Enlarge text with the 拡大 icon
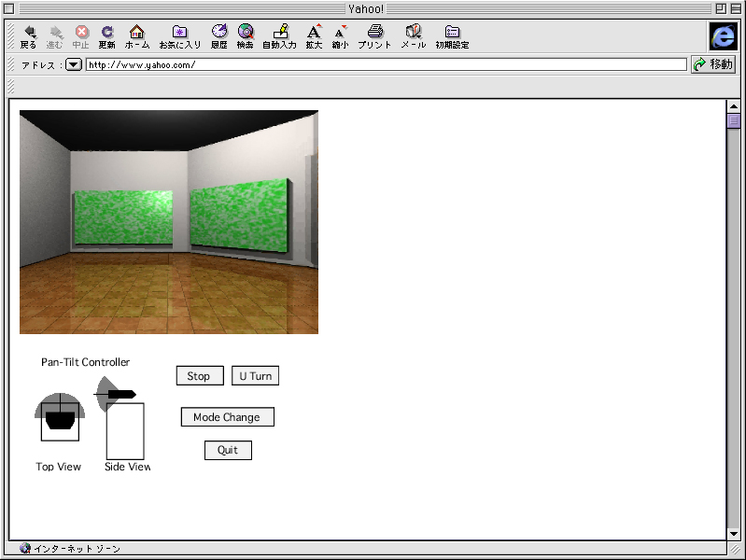 tap(314, 32)
